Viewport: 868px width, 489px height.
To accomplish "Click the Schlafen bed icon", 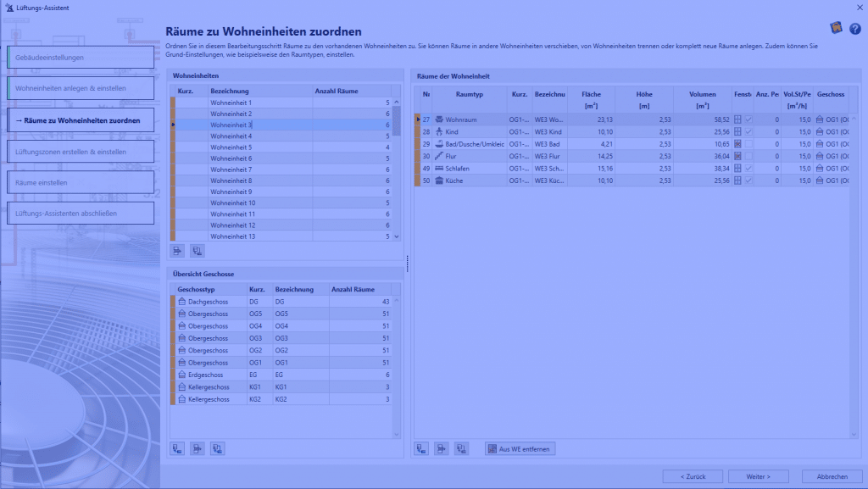I will click(x=439, y=168).
